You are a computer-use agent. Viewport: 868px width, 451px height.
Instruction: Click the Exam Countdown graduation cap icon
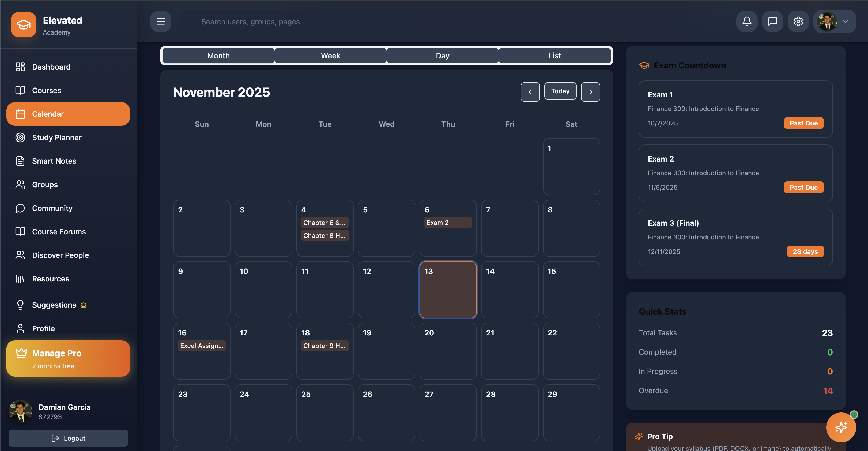point(644,65)
